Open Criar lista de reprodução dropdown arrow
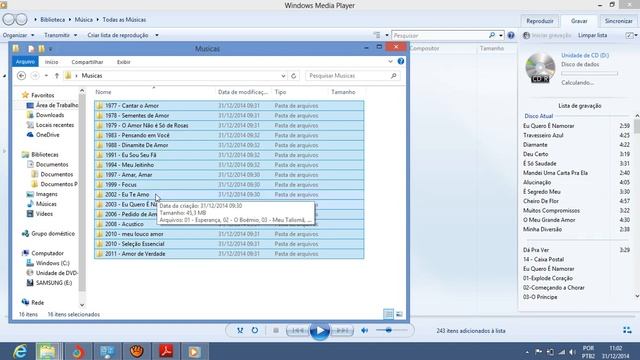The width and height of the screenshot is (640, 360). tap(157, 36)
